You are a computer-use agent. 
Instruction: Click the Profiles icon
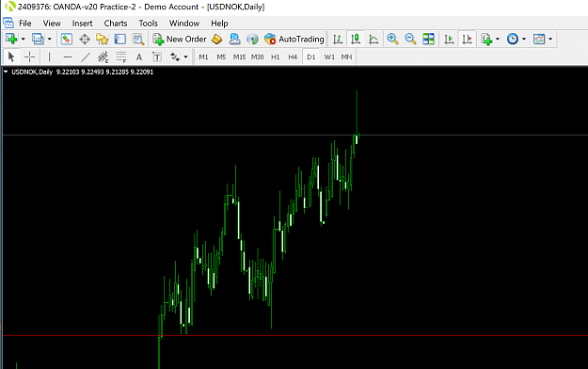click(38, 39)
